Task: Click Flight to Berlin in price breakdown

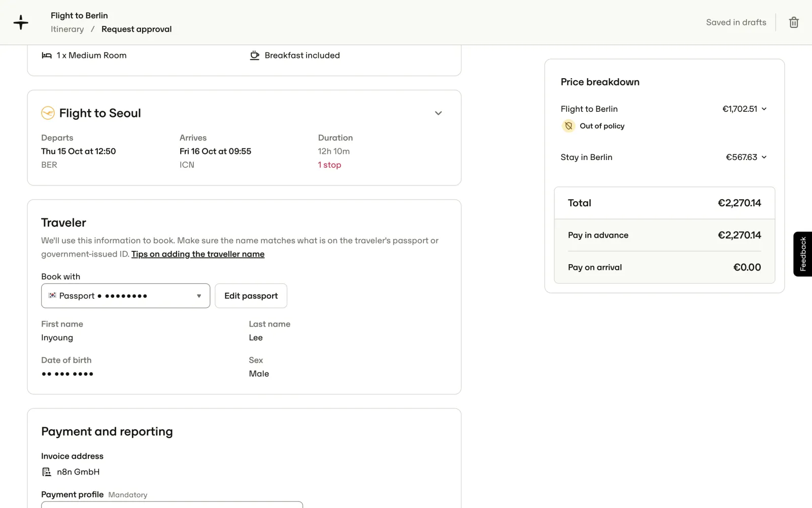Action: [x=589, y=109]
